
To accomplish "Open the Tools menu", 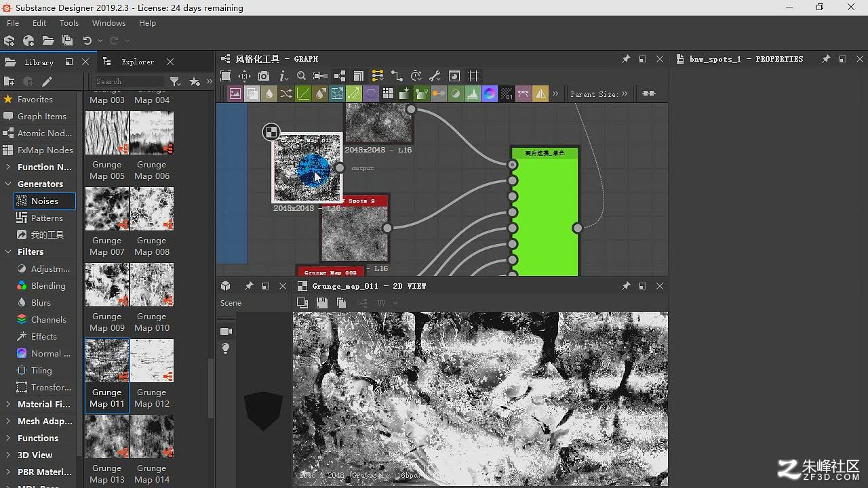I will click(x=69, y=23).
